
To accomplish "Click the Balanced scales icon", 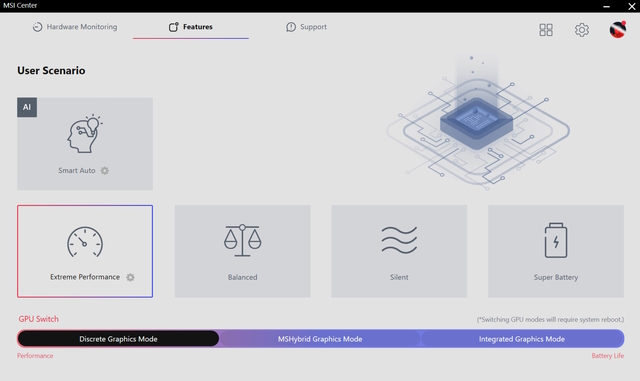I will (x=242, y=240).
